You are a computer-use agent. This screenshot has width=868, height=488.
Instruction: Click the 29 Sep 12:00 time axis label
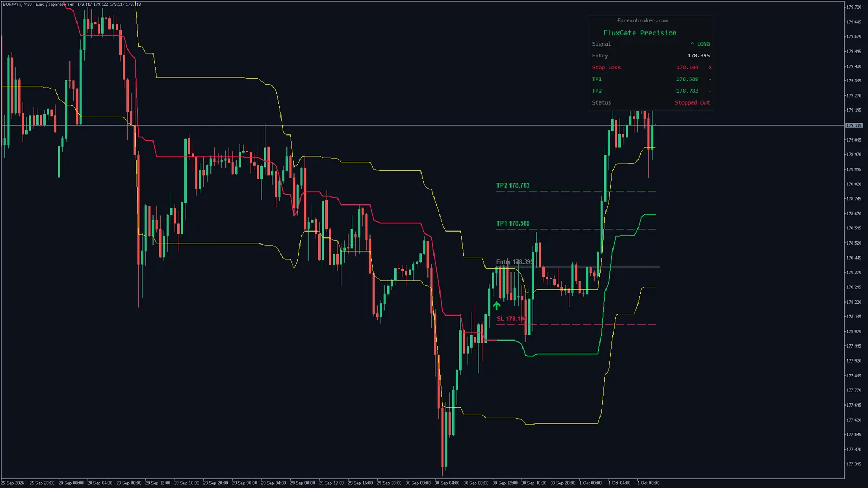[331, 483]
